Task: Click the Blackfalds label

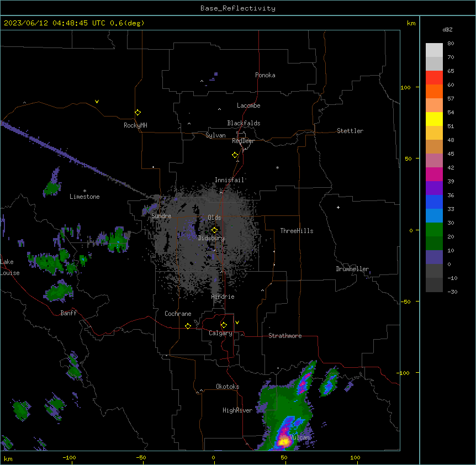Action: pyautogui.click(x=244, y=123)
